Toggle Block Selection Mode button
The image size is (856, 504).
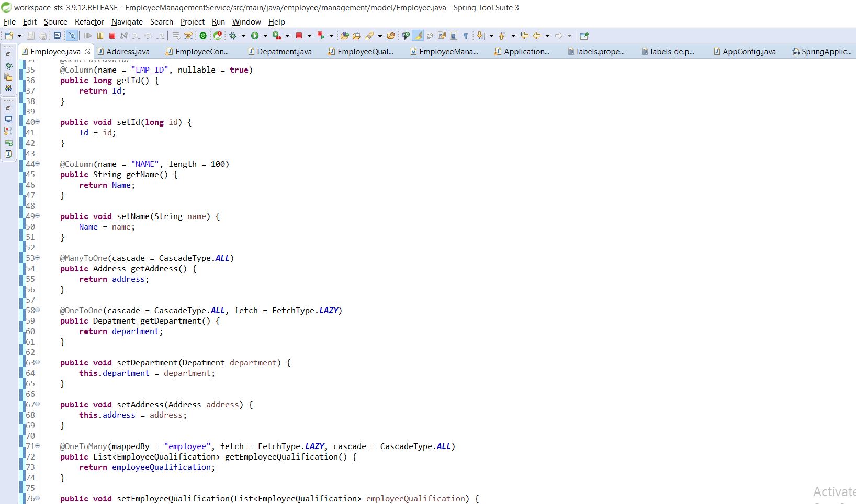coord(454,36)
